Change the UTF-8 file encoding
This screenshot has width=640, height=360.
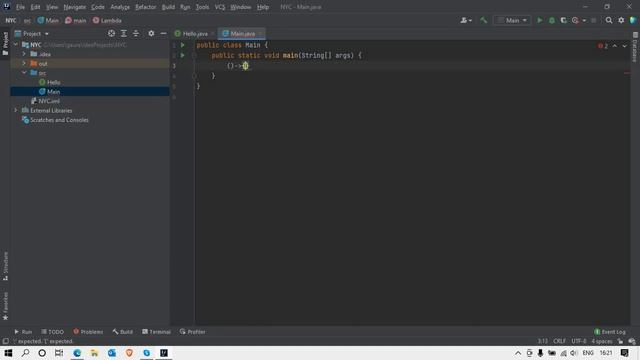click(x=578, y=341)
